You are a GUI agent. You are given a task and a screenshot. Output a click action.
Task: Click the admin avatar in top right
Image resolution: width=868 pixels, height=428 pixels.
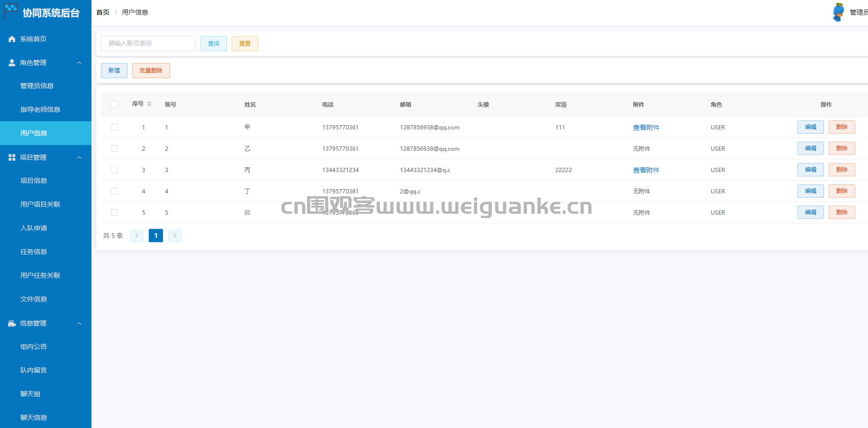pyautogui.click(x=838, y=12)
